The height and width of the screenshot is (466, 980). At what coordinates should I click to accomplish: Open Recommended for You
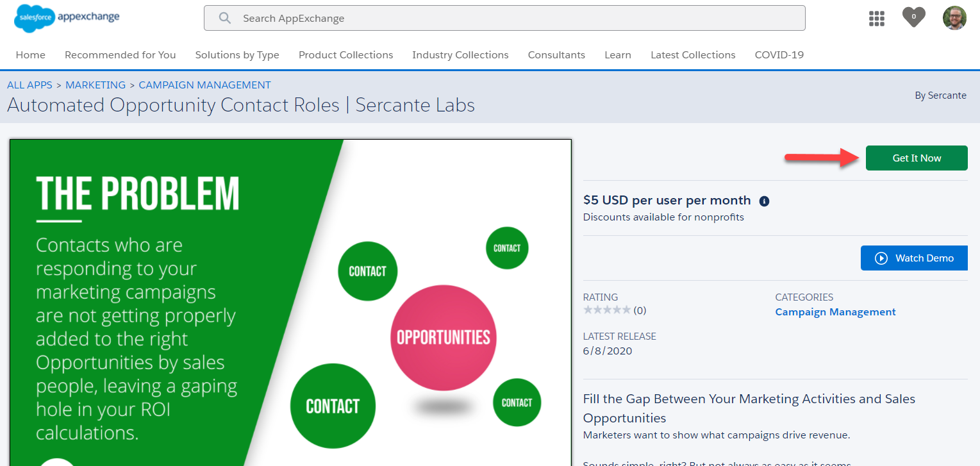[x=120, y=55]
